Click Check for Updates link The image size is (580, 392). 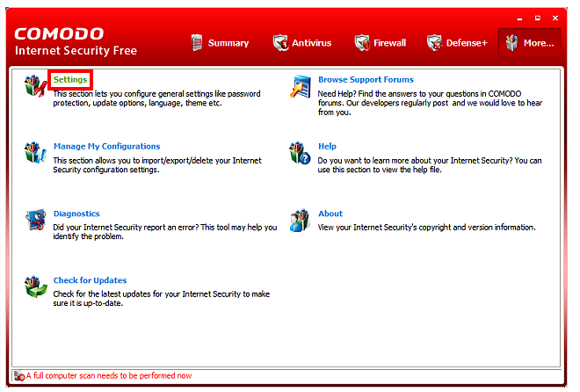(90, 280)
